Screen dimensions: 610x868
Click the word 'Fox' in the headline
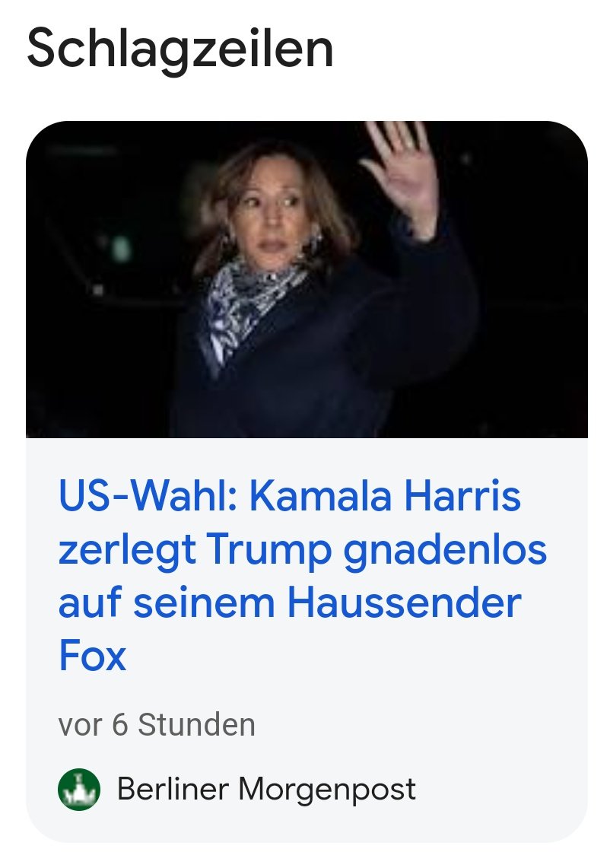(x=93, y=656)
